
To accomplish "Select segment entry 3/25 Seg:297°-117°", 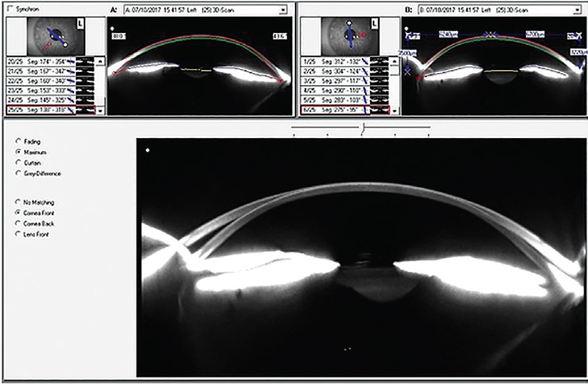I will coord(337,81).
